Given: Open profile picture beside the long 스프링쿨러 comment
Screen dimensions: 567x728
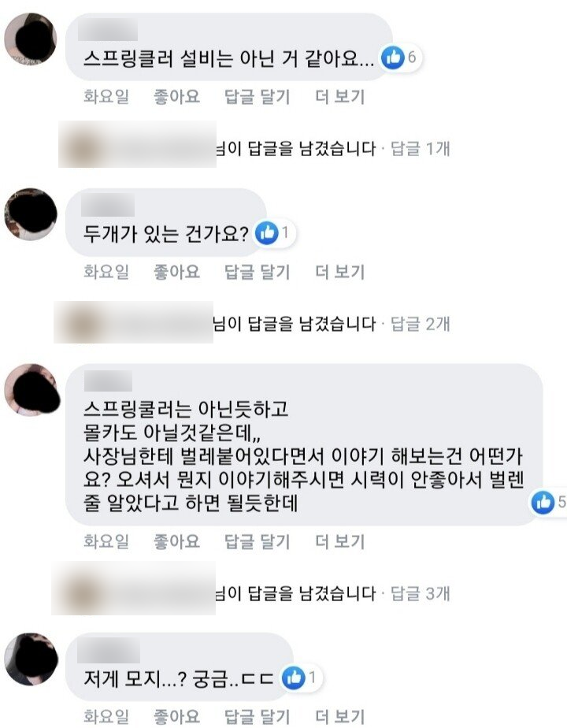Looking at the screenshot, I should 31,389.
